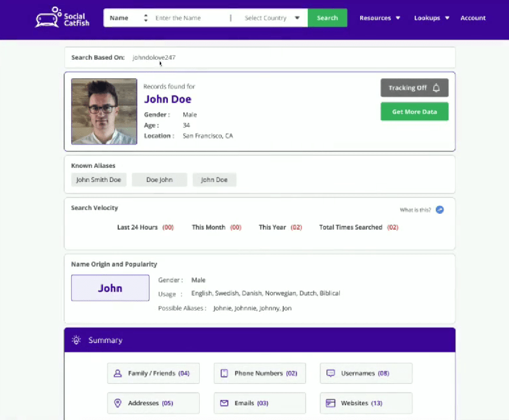
Task: Click John Doe's profile photo
Action: [104, 111]
